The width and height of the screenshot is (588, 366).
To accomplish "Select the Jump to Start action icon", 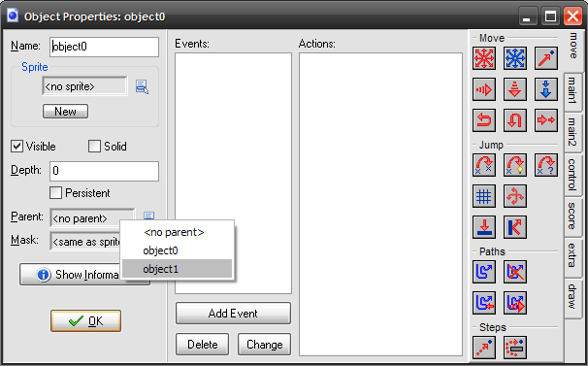I will [x=515, y=165].
